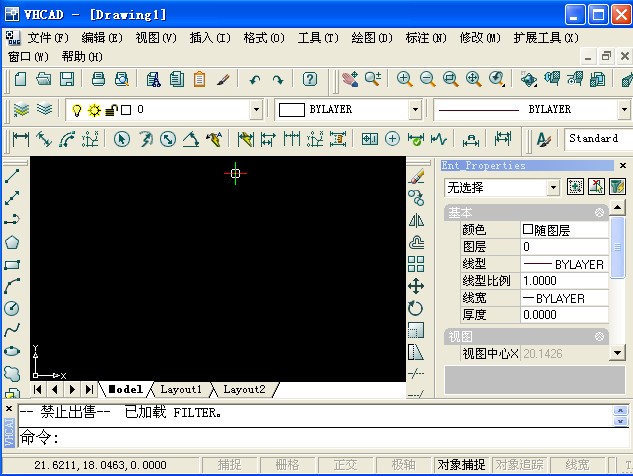
Task: Save the drawing with the floppy disk icon
Action: [67, 79]
